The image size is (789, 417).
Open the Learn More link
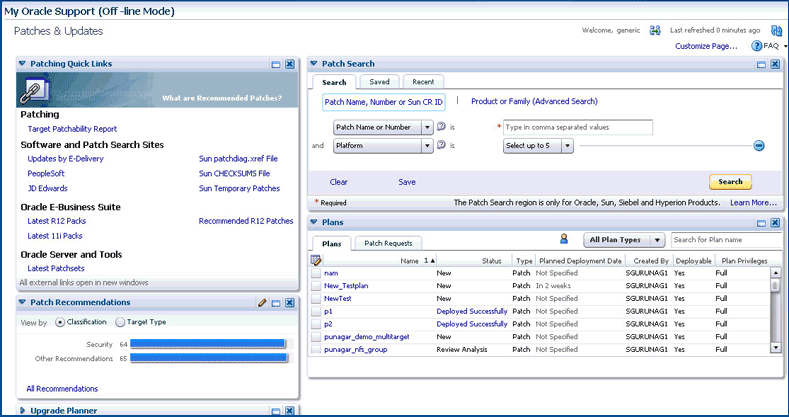pyautogui.click(x=753, y=203)
